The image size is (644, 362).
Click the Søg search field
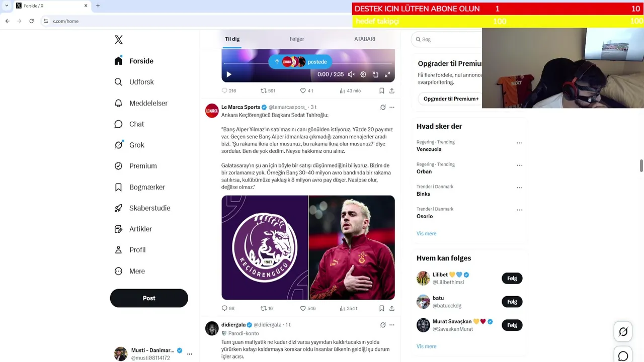pos(447,39)
